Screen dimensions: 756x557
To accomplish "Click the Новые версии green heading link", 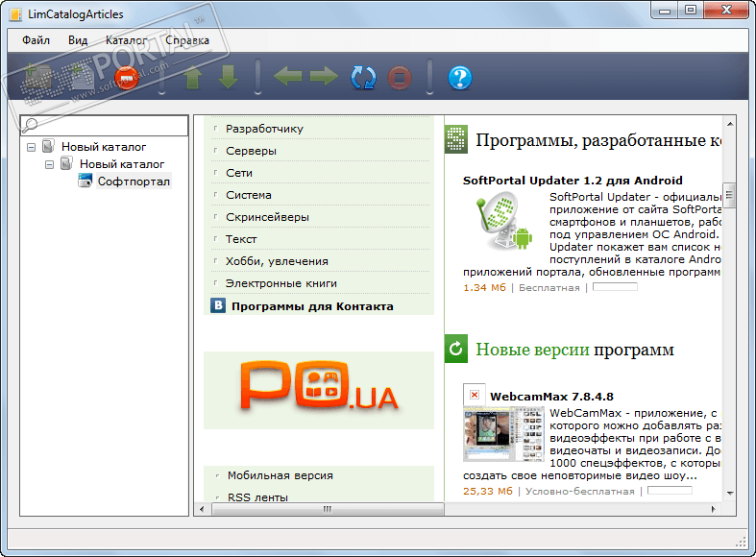I will (x=532, y=350).
